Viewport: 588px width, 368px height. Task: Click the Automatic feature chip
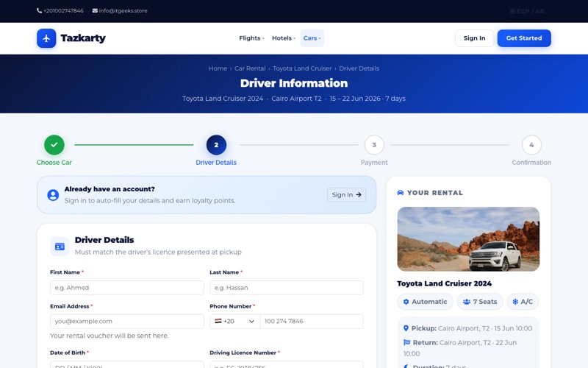click(x=426, y=302)
